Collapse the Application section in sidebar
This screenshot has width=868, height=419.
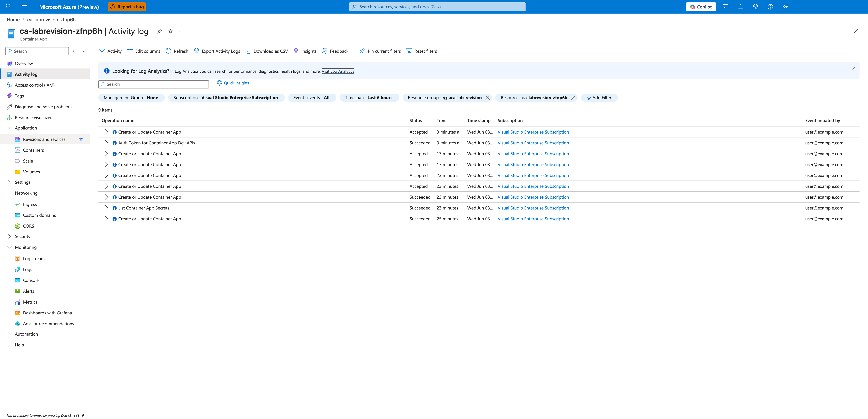pyautogui.click(x=9, y=128)
